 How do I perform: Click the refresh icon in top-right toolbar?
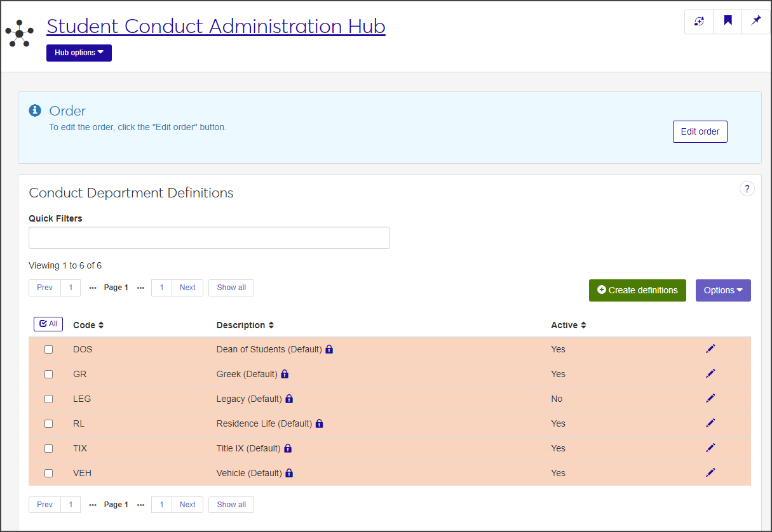tap(699, 21)
